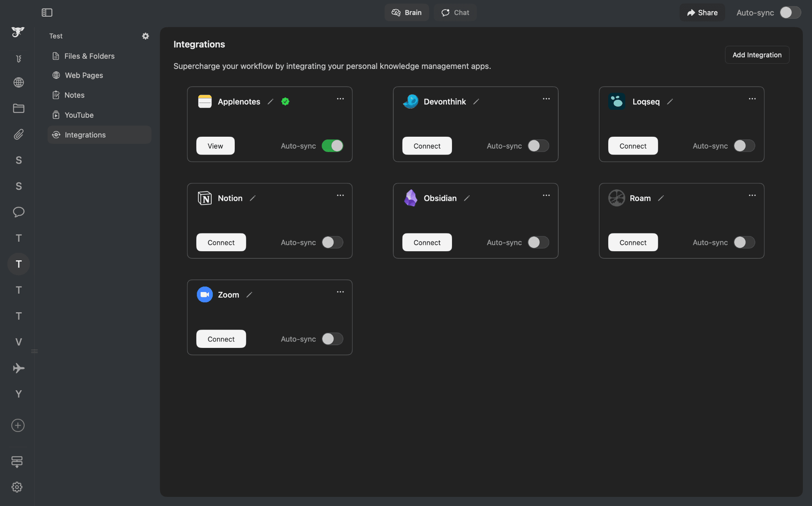Edit Devonthink name pencil icon
812x506 pixels.
476,102
